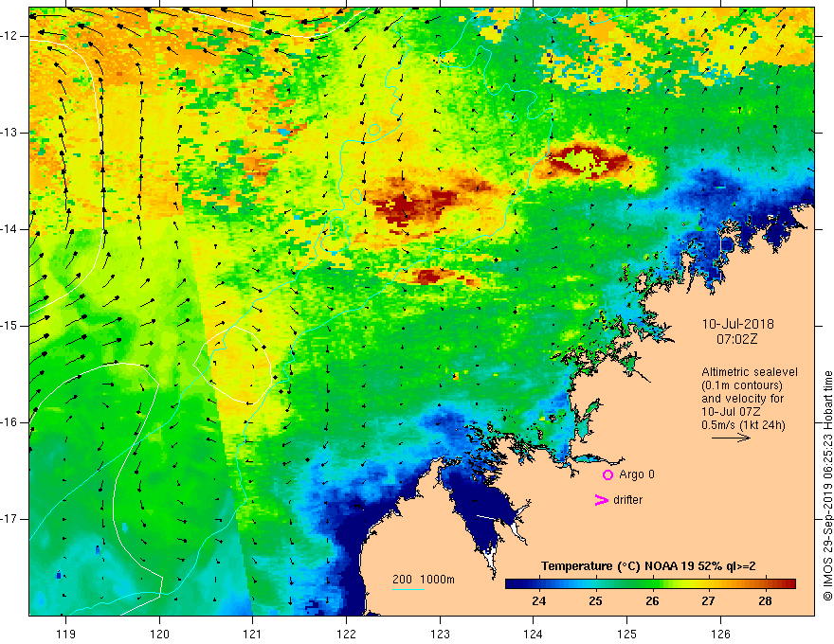Click the time label 07:02Z

[736, 338]
